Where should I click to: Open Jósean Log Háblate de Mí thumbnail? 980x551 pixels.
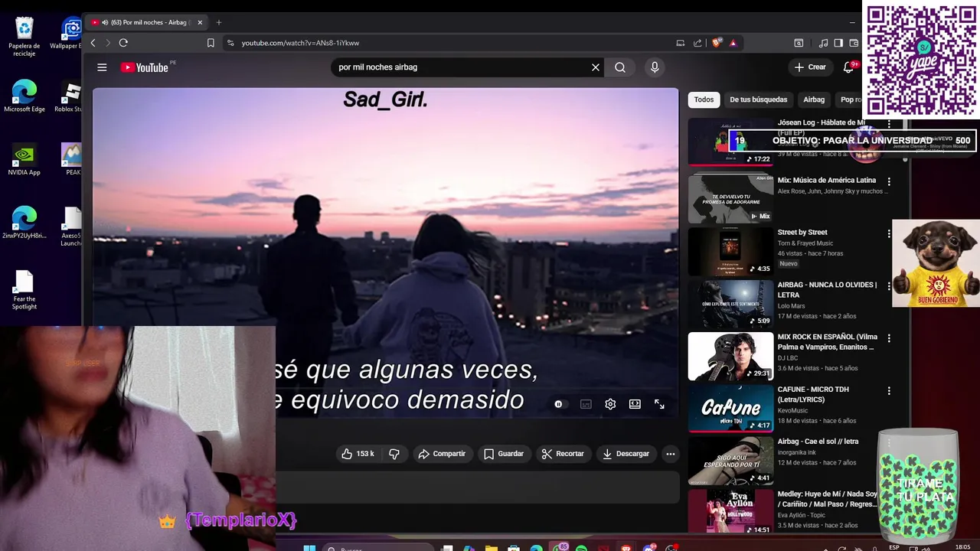(730, 142)
